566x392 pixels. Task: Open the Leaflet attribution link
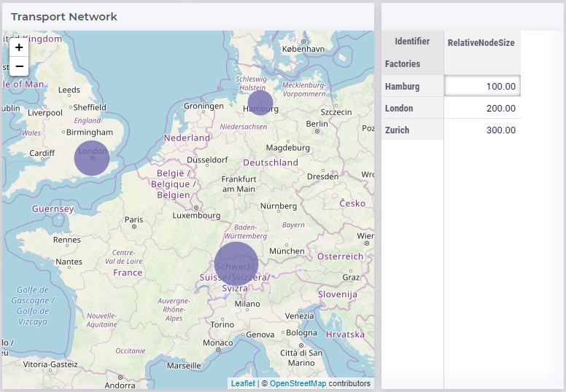point(243,383)
